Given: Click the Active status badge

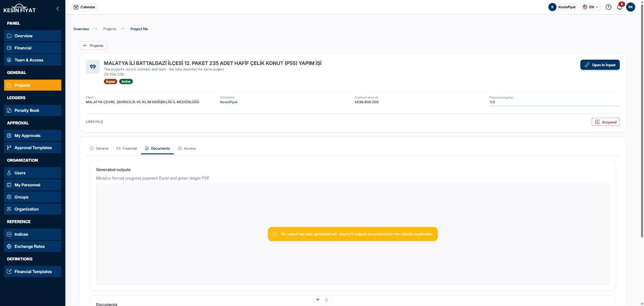Looking at the screenshot, I should click(x=126, y=81).
